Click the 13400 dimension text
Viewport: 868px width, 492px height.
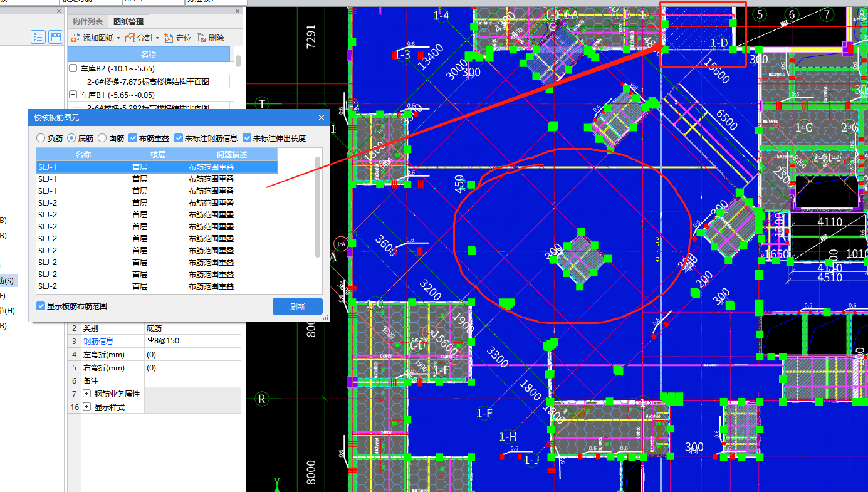[x=431, y=58]
